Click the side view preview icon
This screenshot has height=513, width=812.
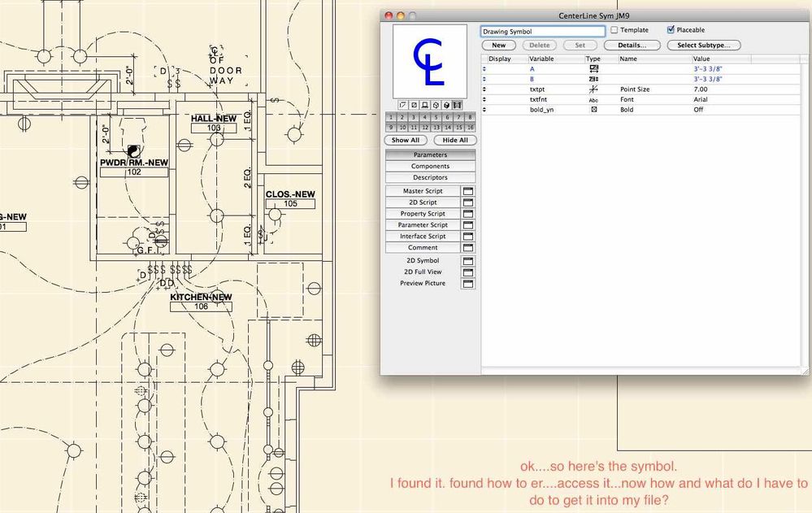pyautogui.click(x=425, y=105)
